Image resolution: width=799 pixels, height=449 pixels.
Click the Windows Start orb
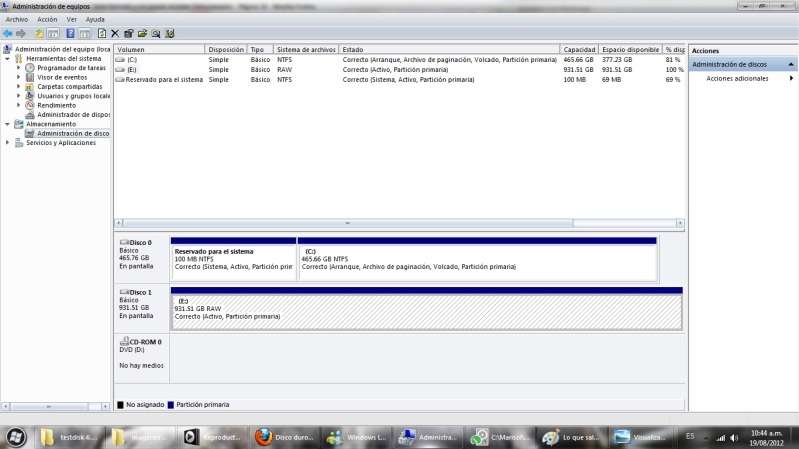tap(17, 437)
